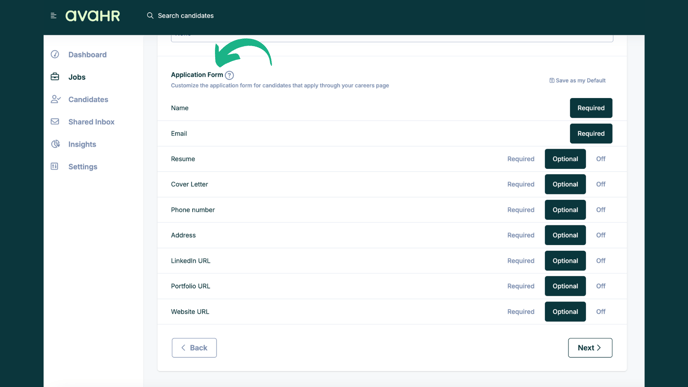Click the search magnifier icon

[150, 16]
